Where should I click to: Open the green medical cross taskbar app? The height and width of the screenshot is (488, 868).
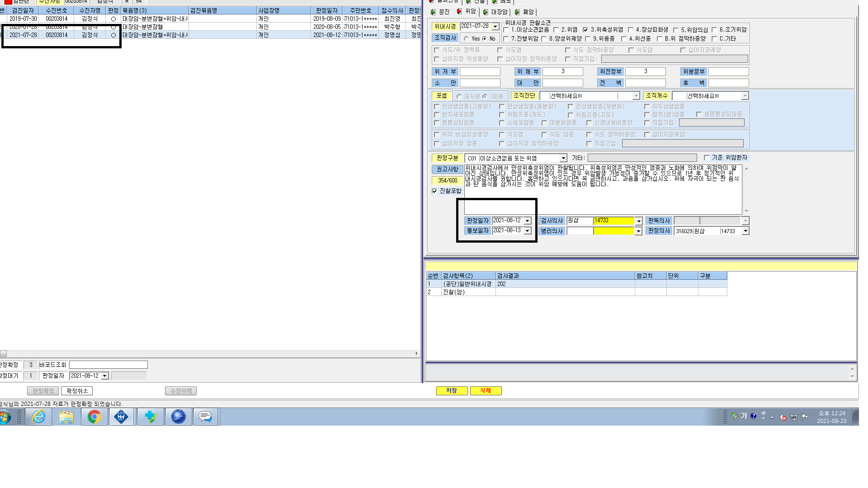tap(150, 417)
